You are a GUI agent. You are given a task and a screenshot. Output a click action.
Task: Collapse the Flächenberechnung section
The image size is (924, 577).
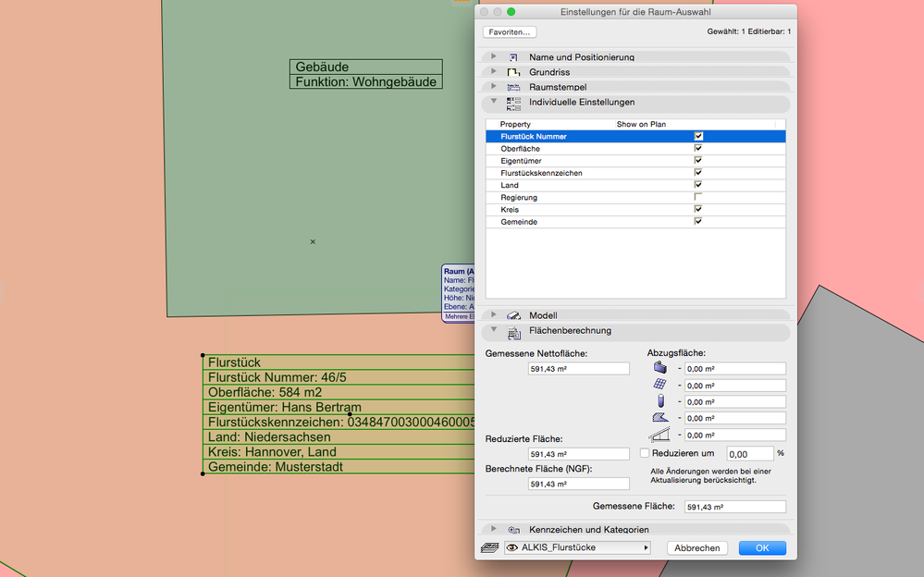click(x=494, y=330)
